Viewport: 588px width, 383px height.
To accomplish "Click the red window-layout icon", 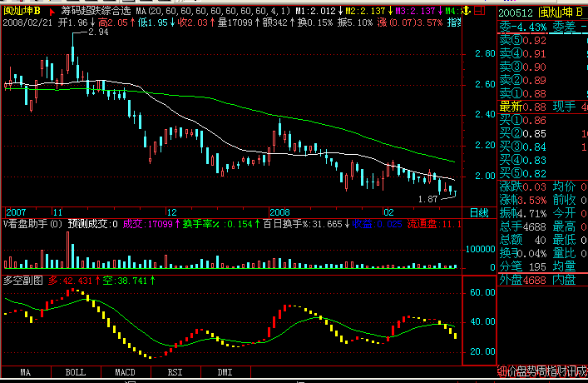I will pyautogui.click(x=479, y=11).
